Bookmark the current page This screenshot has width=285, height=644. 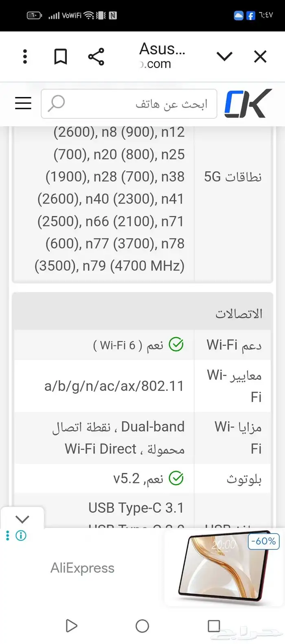61,56
